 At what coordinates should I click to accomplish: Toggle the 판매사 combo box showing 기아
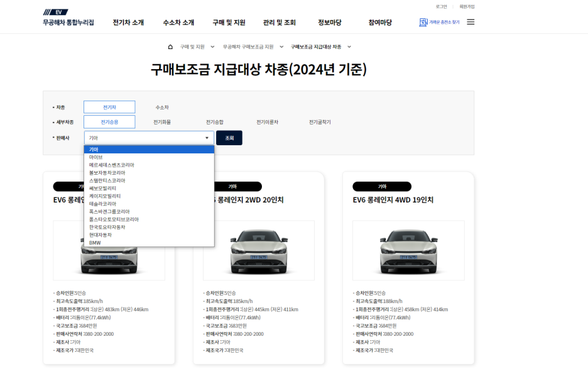[149, 138]
